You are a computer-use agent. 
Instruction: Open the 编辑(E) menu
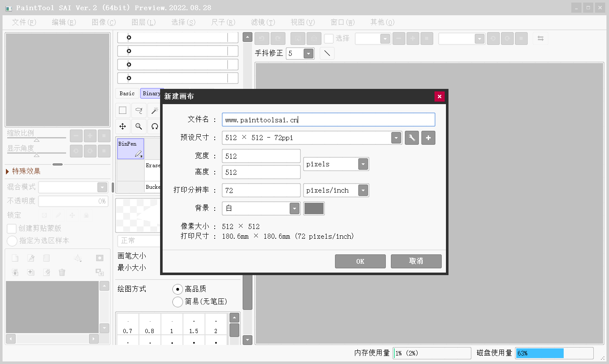click(64, 22)
